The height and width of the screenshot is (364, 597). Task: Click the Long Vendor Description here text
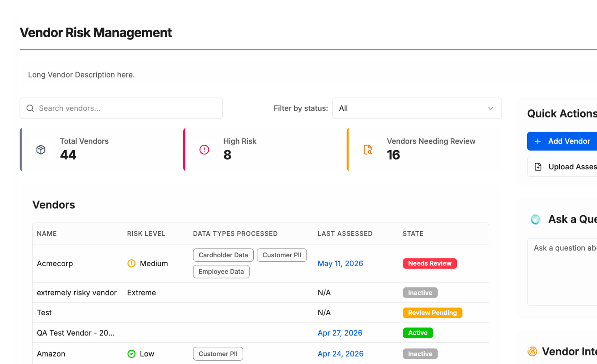pos(81,75)
